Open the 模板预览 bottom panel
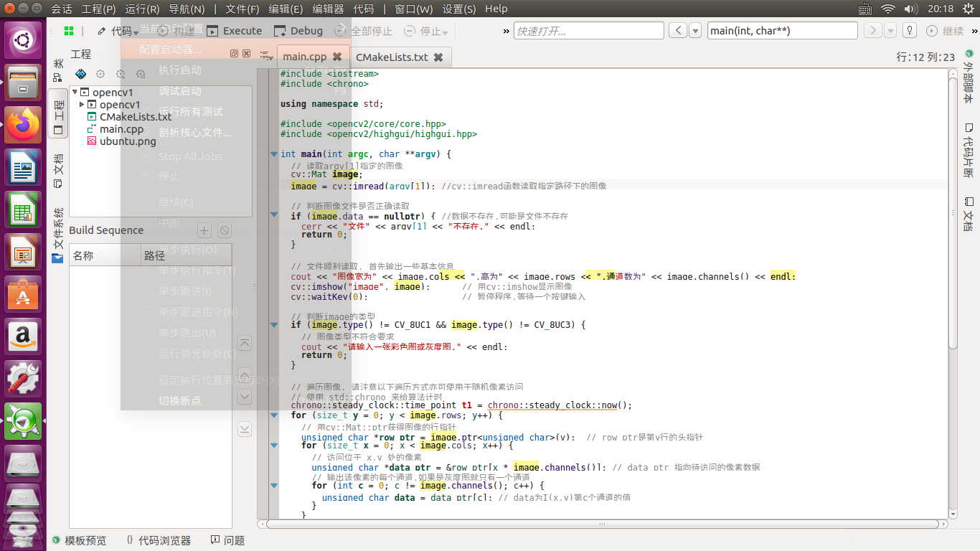Screen dimensions: 980x551 79,540
